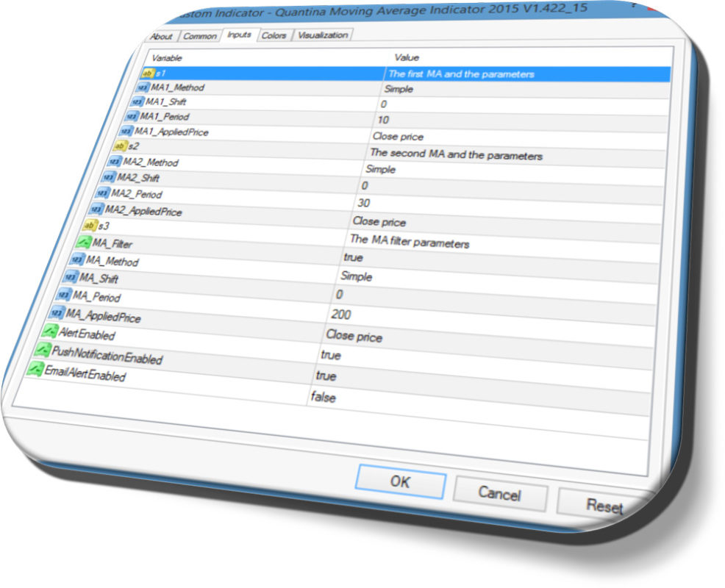Click the numeric icon beside MA_AppliedPrice
This screenshot has width=725, height=588.
pyautogui.click(x=57, y=313)
